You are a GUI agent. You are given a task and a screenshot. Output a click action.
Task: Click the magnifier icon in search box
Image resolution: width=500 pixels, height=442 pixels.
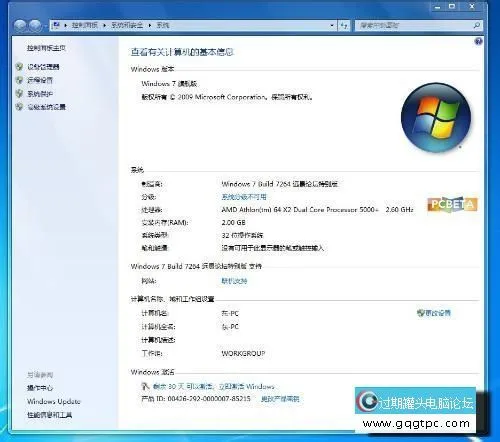[x=476, y=25]
